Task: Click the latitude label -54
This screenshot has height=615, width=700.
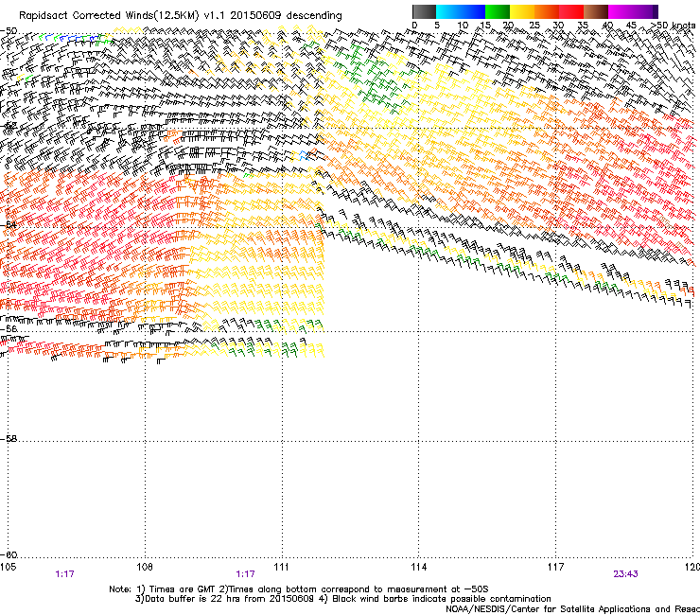Action: [9, 224]
